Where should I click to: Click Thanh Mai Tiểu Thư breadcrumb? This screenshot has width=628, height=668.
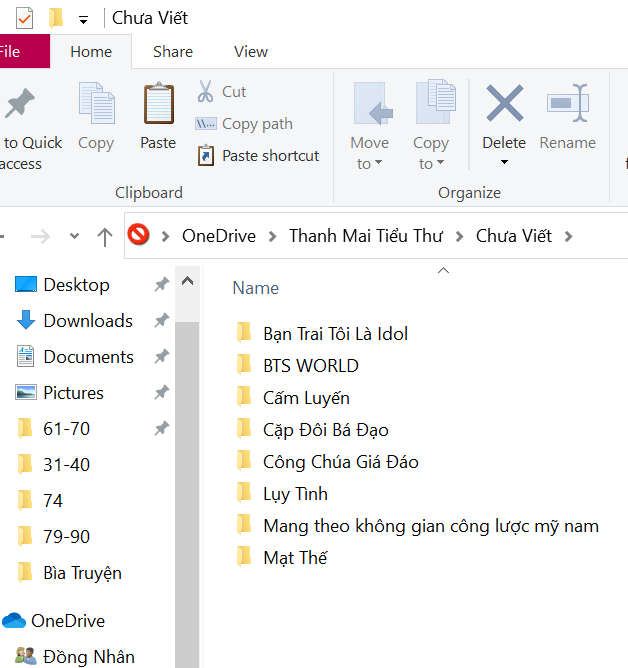pos(366,236)
